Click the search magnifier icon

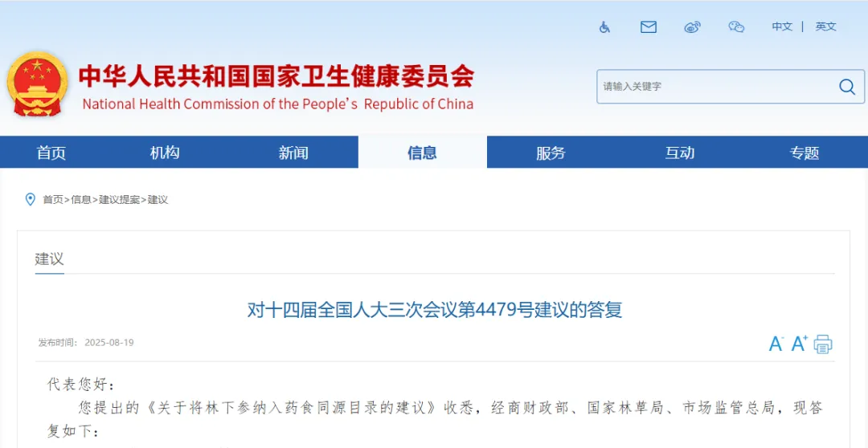point(846,87)
